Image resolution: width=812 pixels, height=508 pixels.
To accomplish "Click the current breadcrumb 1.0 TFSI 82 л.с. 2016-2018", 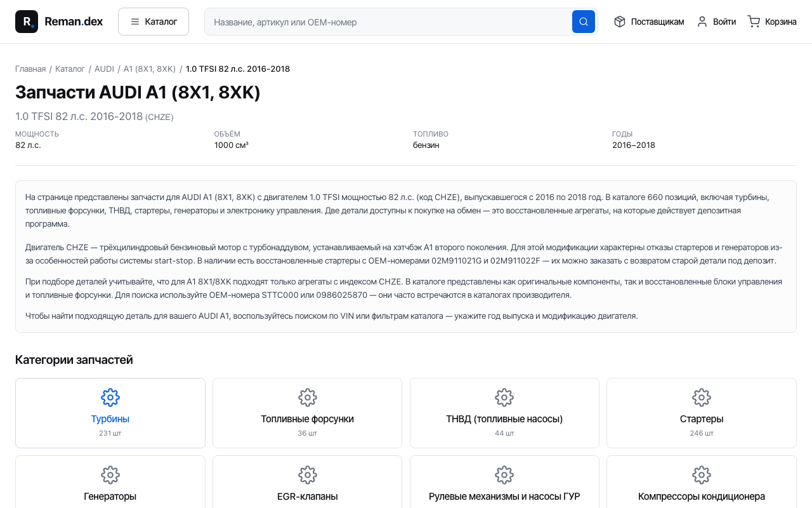I will (x=238, y=69).
